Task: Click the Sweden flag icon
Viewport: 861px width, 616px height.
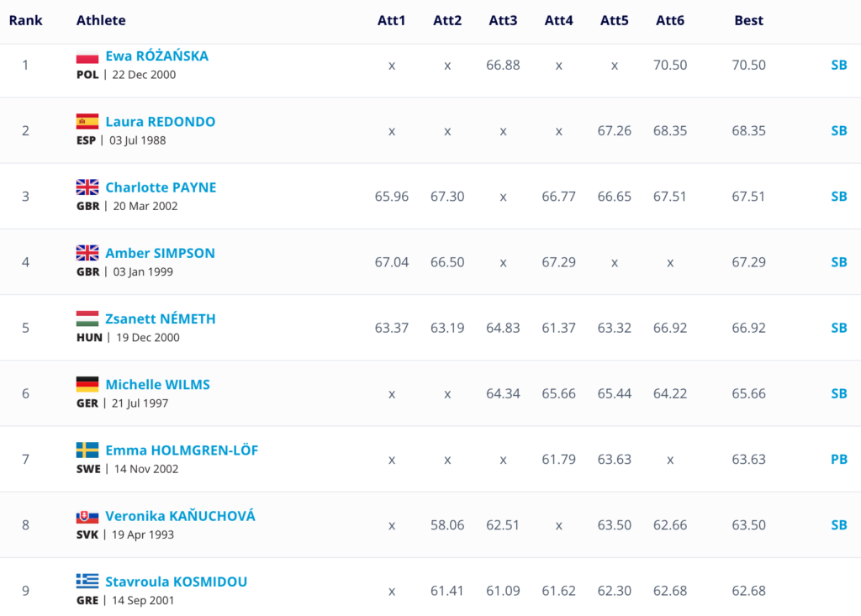Action: (87, 450)
